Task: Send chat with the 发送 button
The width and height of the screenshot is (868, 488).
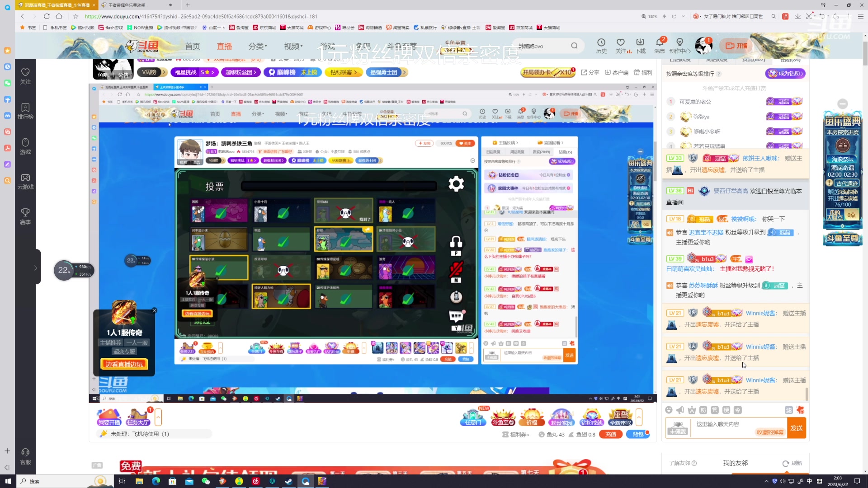Action: click(x=797, y=428)
